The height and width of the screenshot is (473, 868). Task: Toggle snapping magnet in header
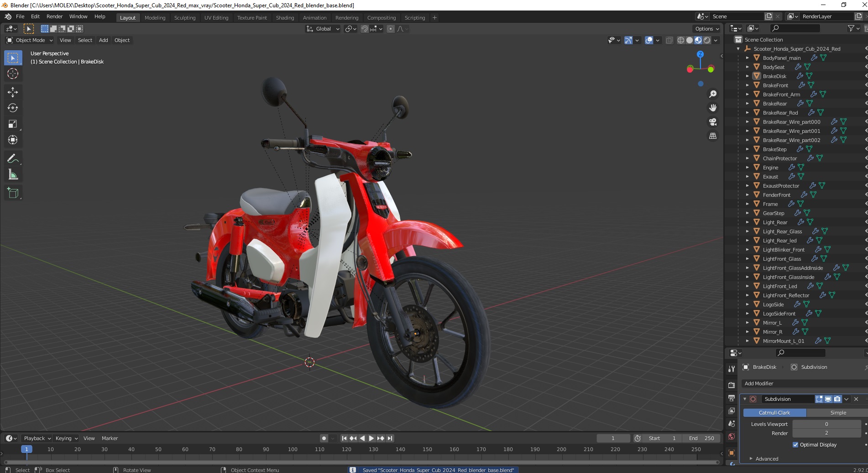(x=365, y=29)
